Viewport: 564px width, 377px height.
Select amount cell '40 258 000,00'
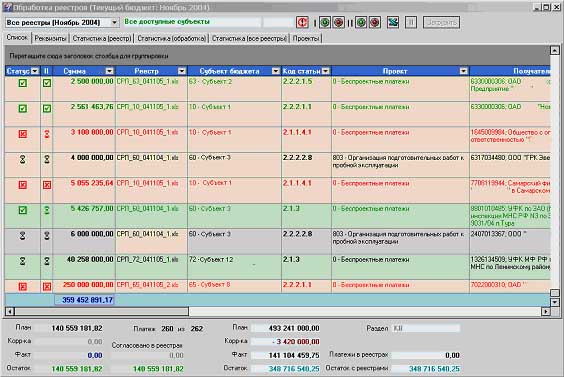pyautogui.click(x=84, y=267)
